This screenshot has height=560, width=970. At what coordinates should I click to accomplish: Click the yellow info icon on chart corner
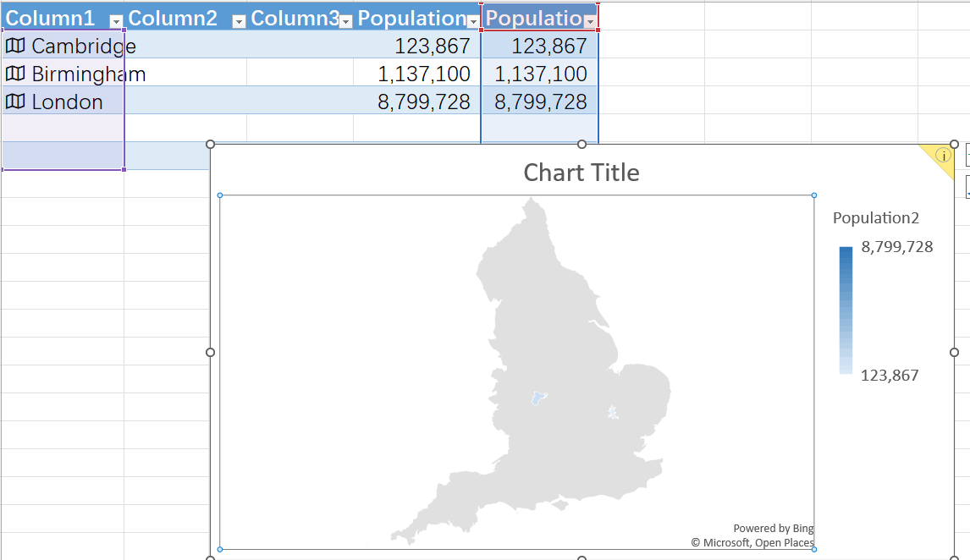click(x=943, y=155)
